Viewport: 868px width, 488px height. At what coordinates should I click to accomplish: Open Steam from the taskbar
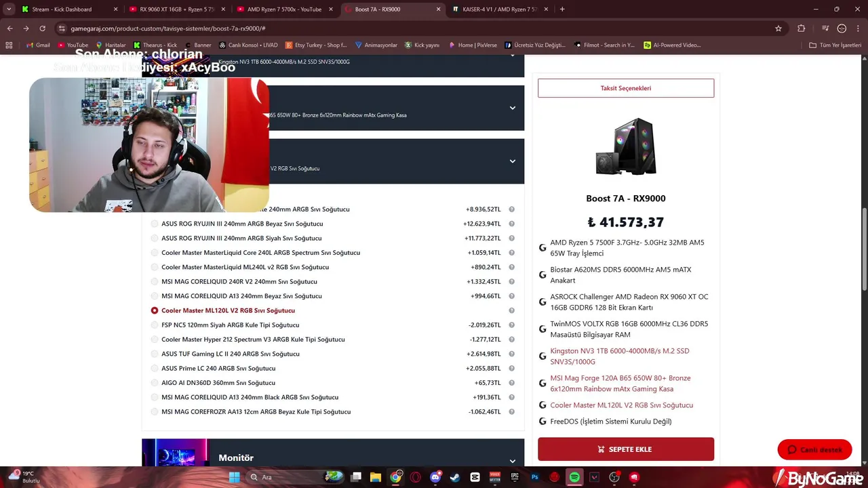(455, 477)
